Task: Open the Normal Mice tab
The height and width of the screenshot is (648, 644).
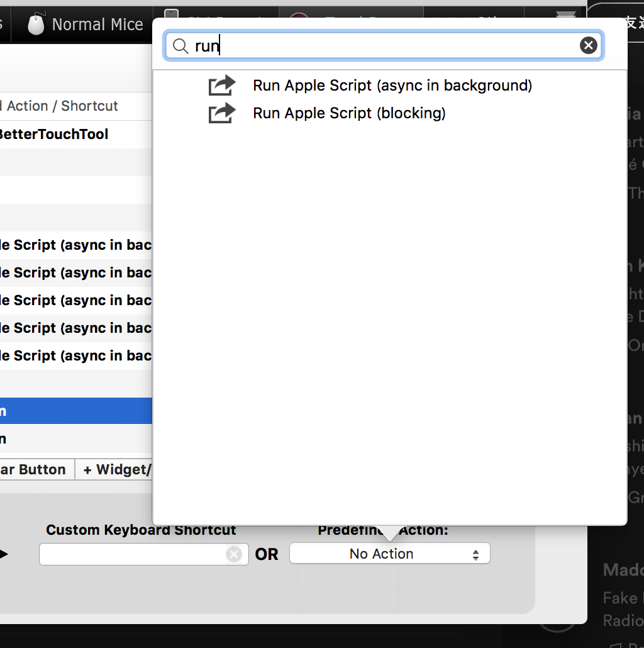Action: (82, 24)
